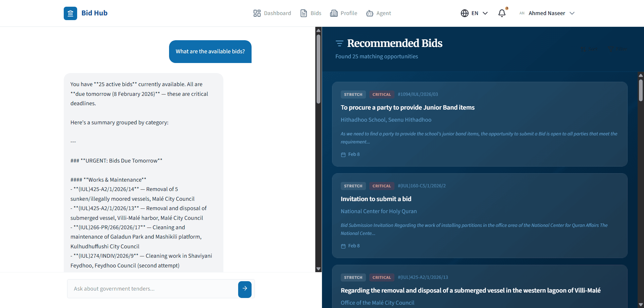Open the Agent tab
The image size is (644, 308).
click(x=378, y=13)
